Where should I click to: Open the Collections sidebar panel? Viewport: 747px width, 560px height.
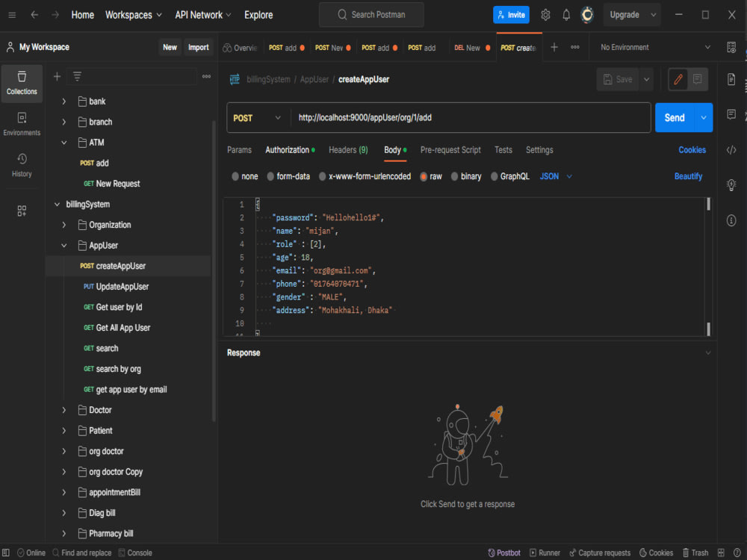pyautogui.click(x=22, y=84)
